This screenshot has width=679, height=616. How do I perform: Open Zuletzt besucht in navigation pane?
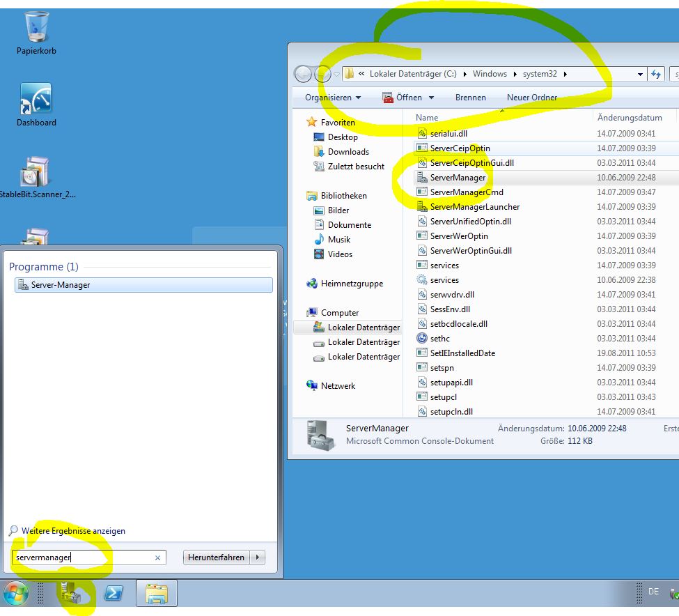356,167
